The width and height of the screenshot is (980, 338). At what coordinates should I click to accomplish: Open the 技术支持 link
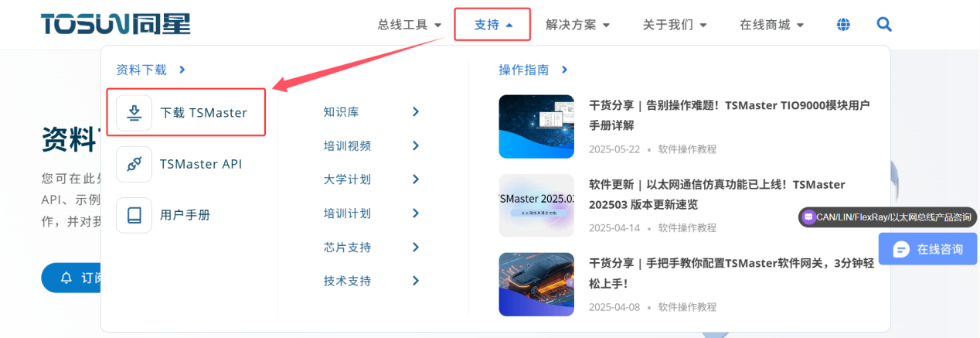pos(347,281)
